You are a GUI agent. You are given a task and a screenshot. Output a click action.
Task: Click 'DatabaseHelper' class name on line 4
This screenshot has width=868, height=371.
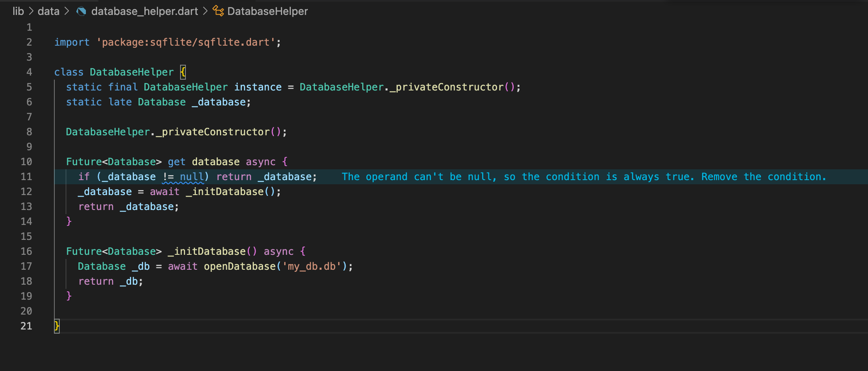coord(132,72)
